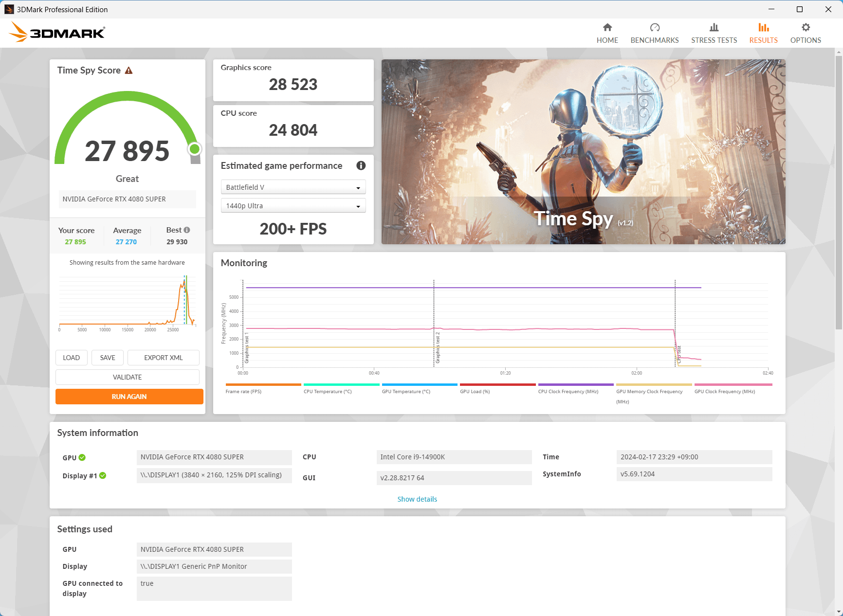
Task: Click the scrollbar down arrow
Action: click(x=839, y=612)
